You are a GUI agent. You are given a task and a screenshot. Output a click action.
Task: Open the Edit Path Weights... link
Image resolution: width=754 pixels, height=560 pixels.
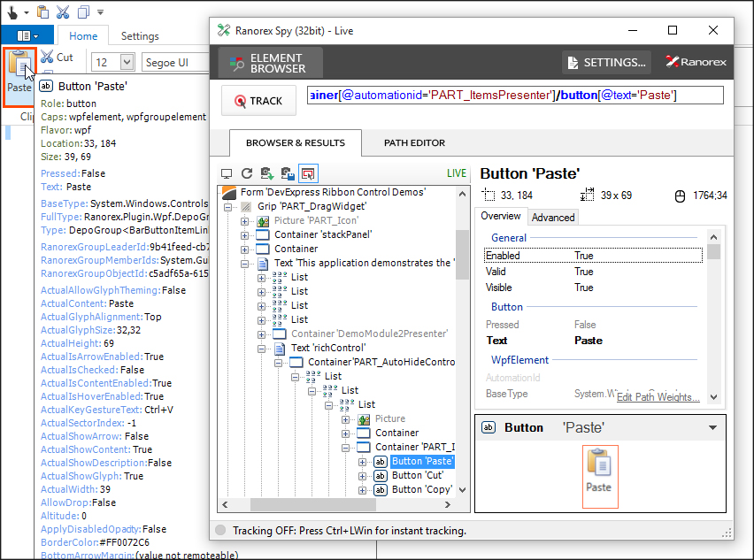pos(658,397)
